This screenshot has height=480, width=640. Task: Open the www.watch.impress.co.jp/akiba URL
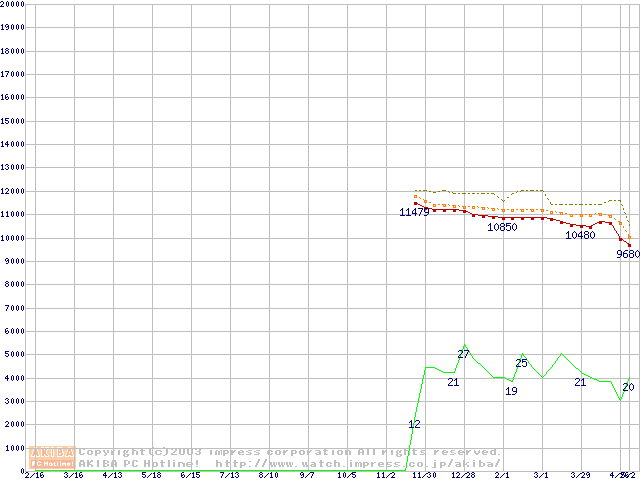[x=358, y=464]
